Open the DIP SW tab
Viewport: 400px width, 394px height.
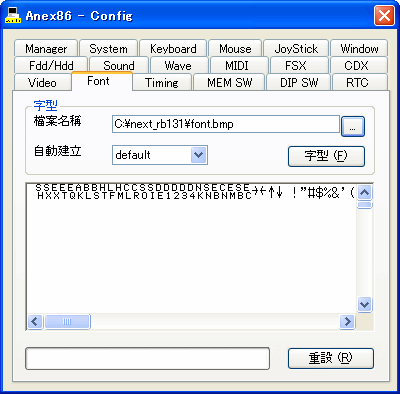(299, 82)
